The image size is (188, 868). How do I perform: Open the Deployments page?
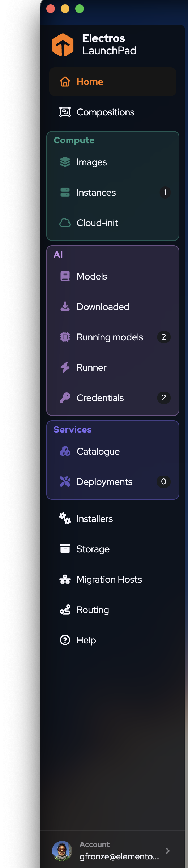click(113, 482)
